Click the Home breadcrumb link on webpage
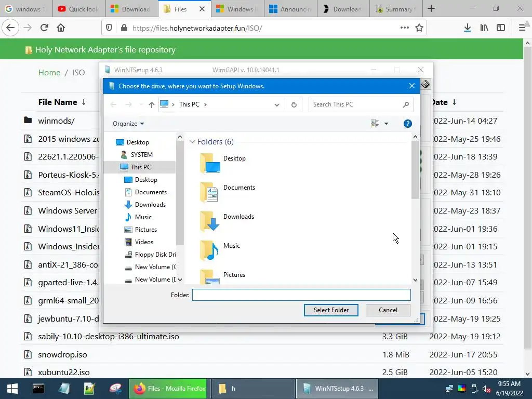 [49, 73]
